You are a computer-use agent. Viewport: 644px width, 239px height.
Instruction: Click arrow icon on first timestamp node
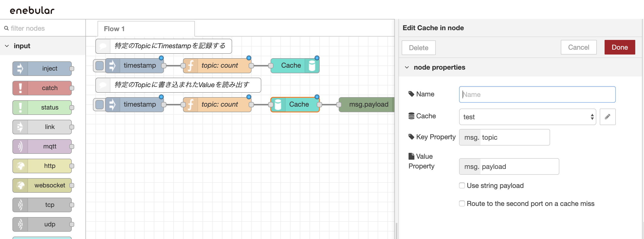(x=113, y=66)
